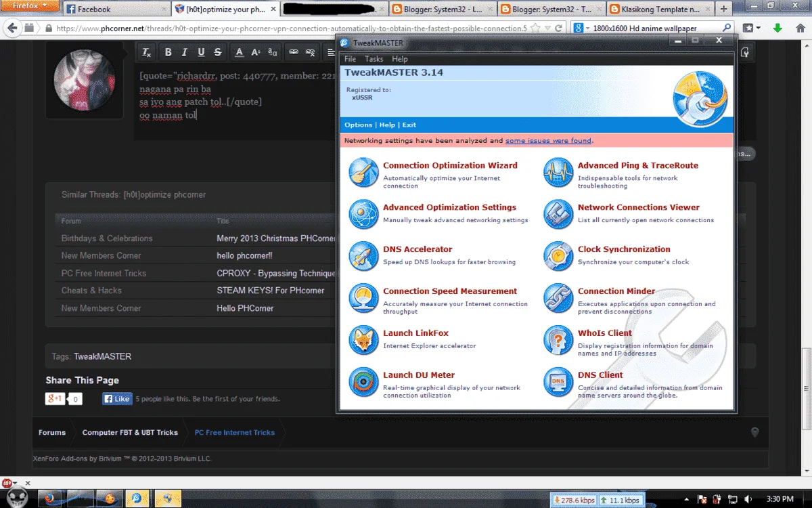Click the LinkFox fox icon
812x508 pixels.
[x=363, y=340]
